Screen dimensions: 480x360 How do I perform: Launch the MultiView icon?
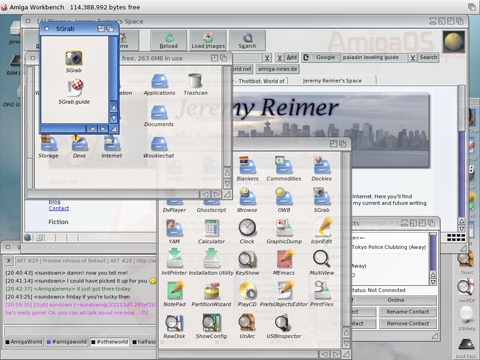pos(321,259)
